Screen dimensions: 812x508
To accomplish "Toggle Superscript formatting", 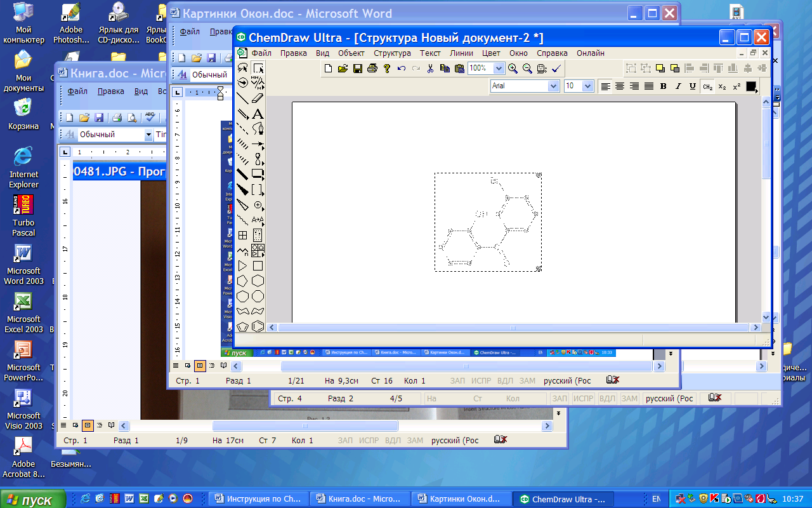I will [737, 86].
